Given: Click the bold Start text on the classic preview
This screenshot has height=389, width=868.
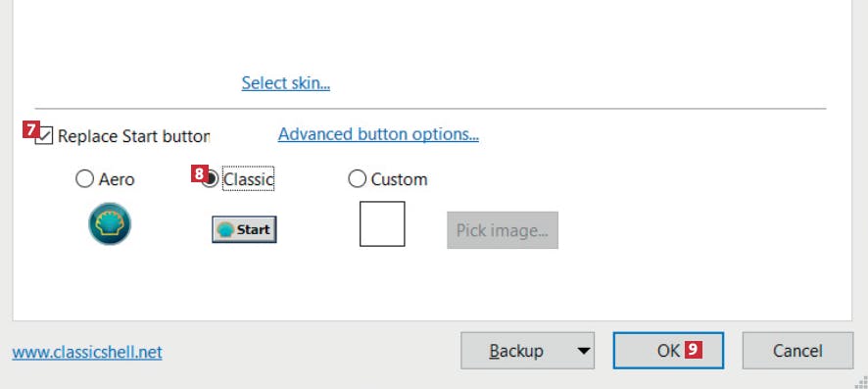Looking at the screenshot, I should click(253, 229).
